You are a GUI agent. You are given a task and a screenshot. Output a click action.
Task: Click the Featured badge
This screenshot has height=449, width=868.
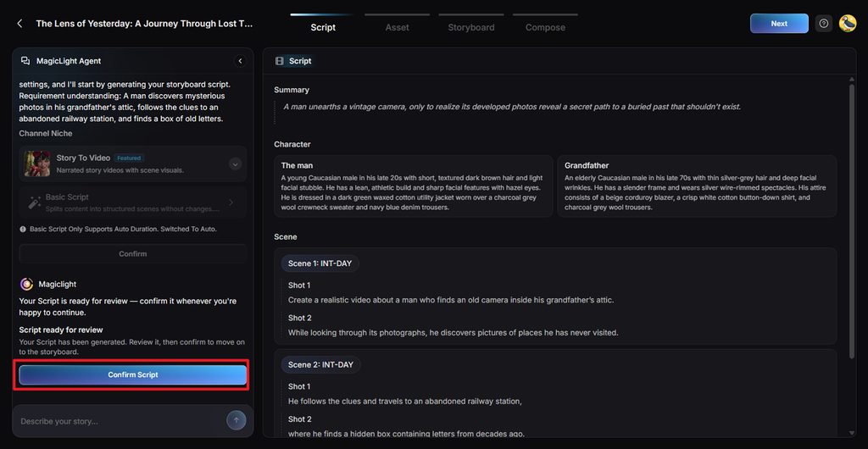pos(129,158)
